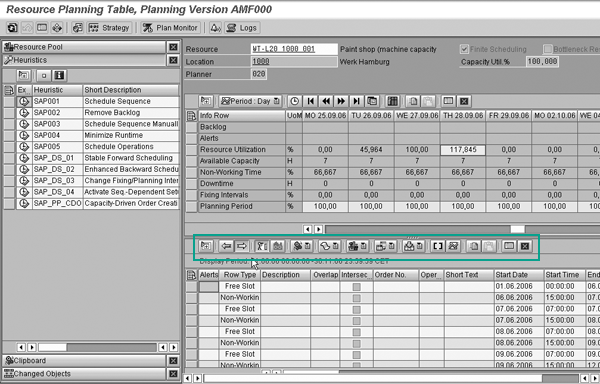Open the Logs viewer

241,28
